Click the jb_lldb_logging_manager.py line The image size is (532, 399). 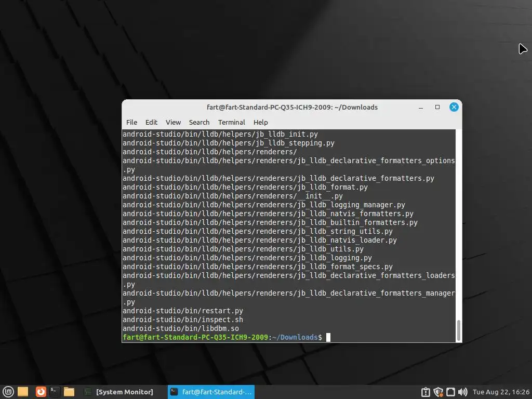[x=264, y=205]
